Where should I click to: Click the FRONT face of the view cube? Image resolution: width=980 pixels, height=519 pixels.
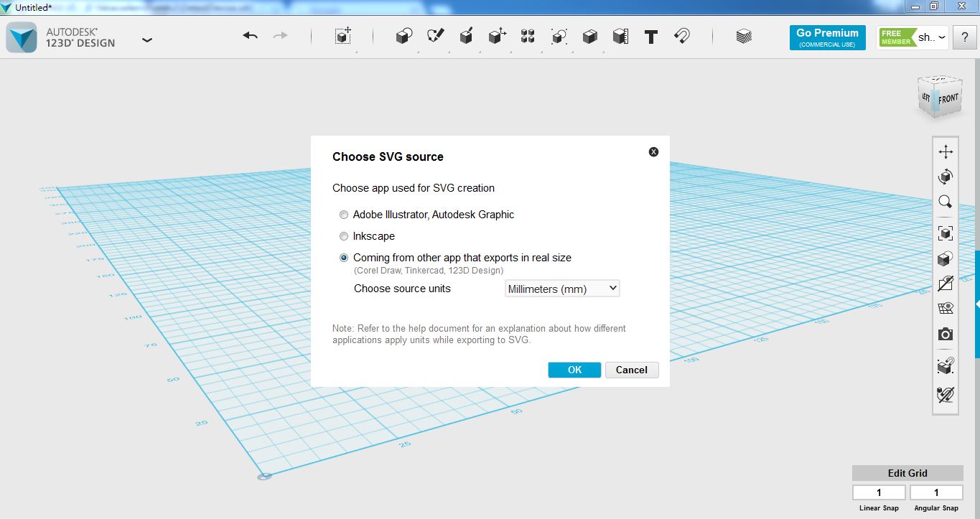click(x=948, y=98)
